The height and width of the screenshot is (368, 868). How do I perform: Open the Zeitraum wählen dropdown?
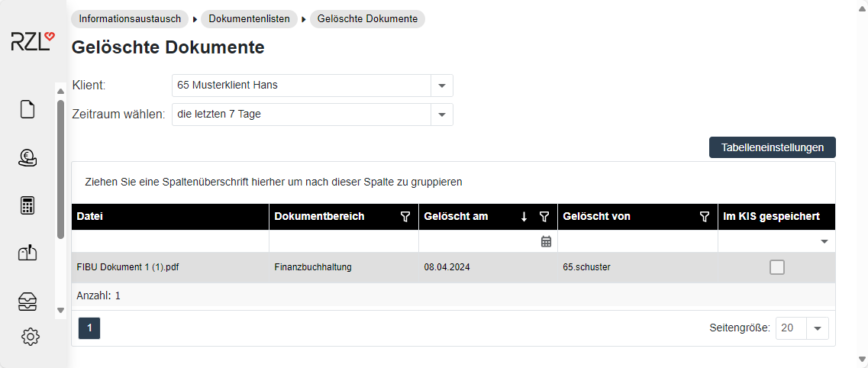(x=442, y=115)
